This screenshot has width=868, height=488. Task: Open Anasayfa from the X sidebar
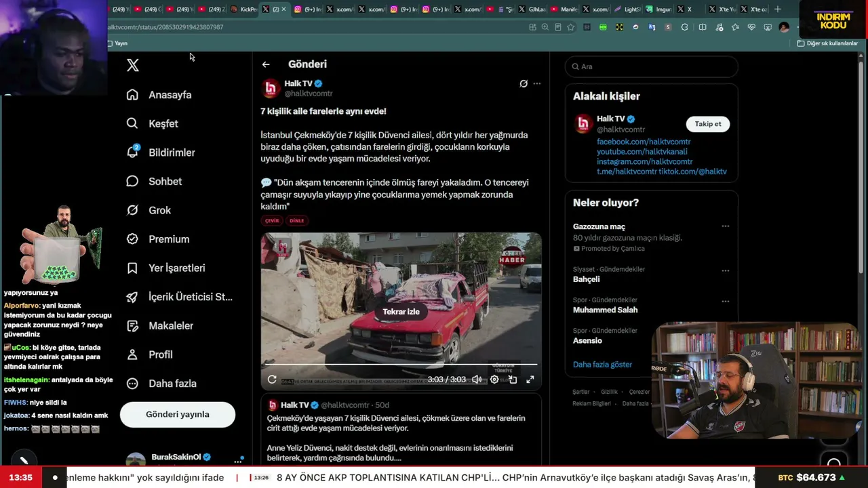click(159, 95)
